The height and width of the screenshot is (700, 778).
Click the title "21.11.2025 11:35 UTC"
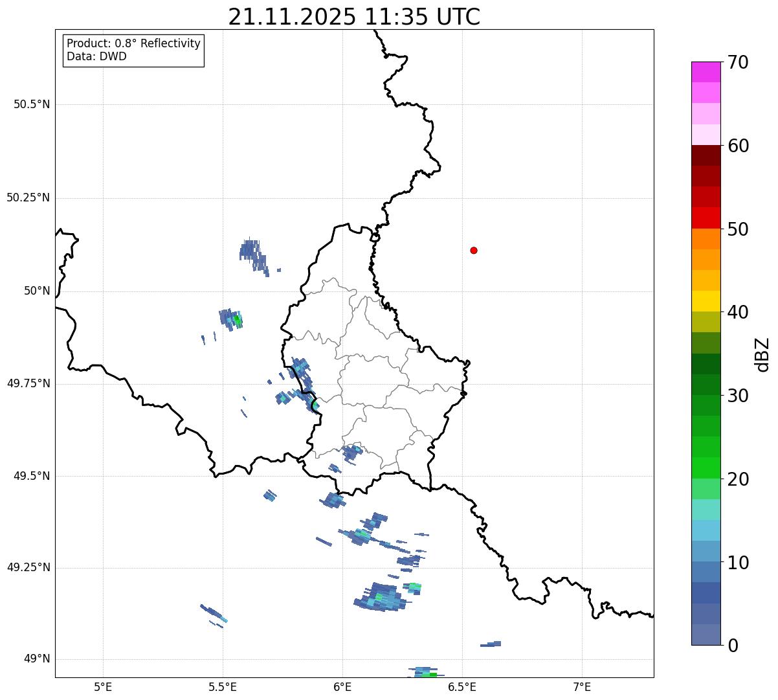(x=354, y=17)
